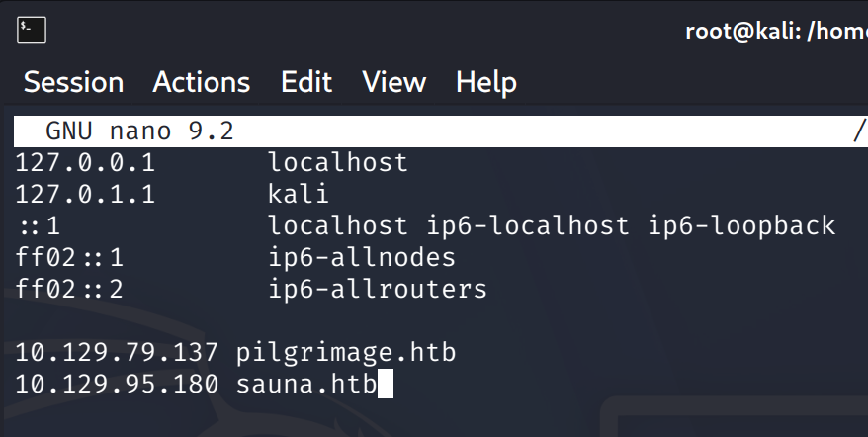This screenshot has width=868, height=437.
Task: Click the root@kali window title text
Action: tap(776, 31)
